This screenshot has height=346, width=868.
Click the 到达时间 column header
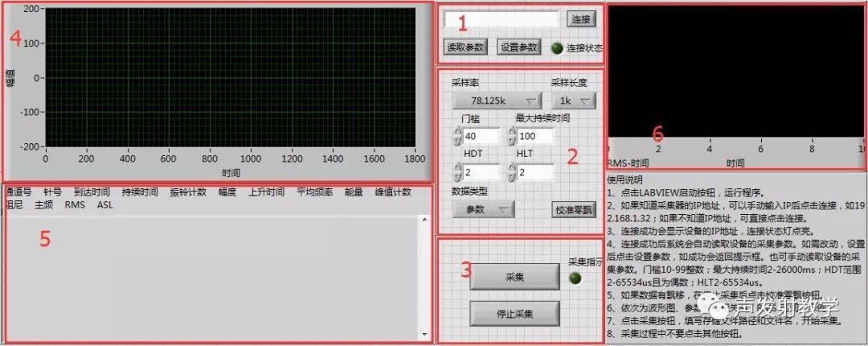pyautogui.click(x=92, y=192)
